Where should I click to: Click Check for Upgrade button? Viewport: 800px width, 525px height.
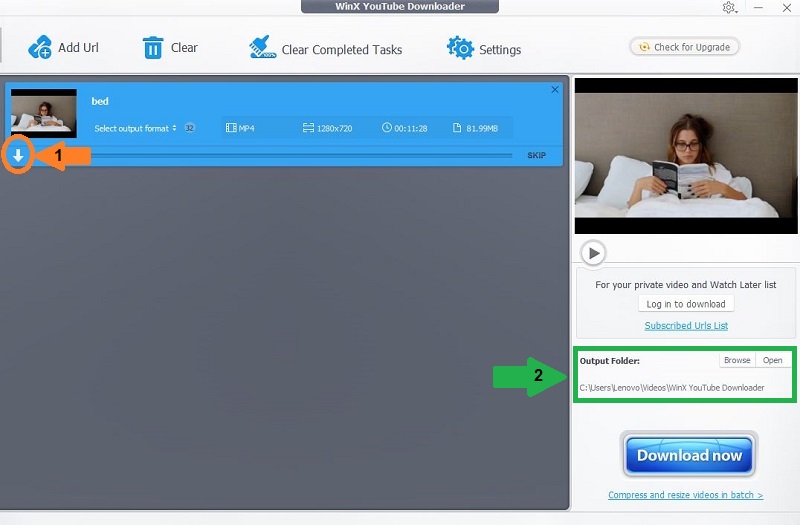685,47
